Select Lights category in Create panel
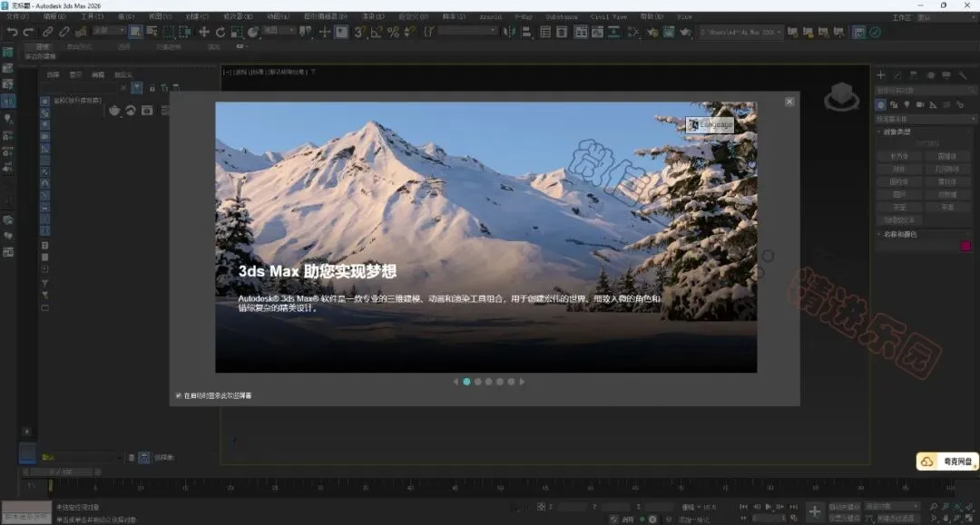Image resolution: width=980 pixels, height=525 pixels. point(906,105)
